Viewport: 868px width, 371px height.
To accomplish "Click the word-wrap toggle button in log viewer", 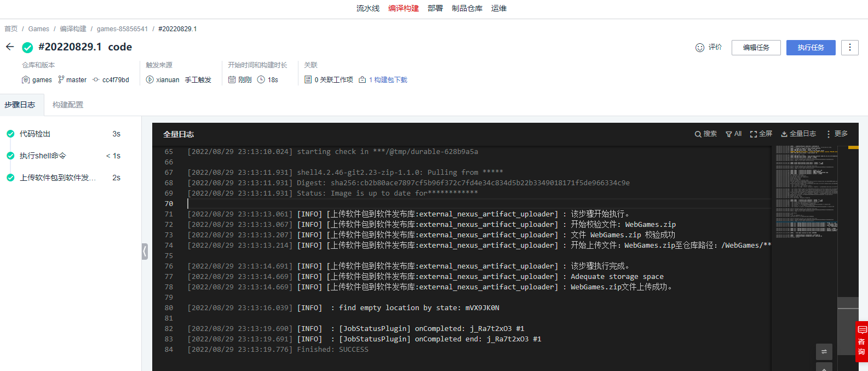I will click(x=824, y=352).
